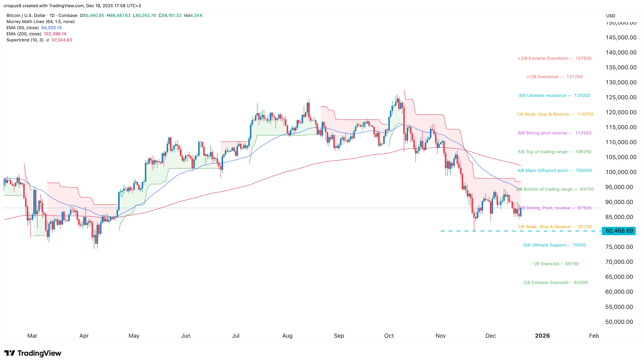Select the Murrey Math Lines indicator legend
The height and width of the screenshot is (364, 644).
click(x=41, y=21)
